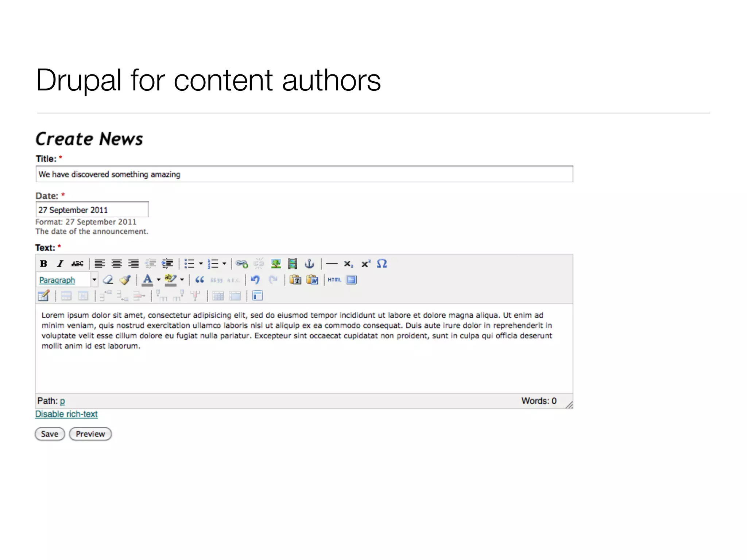Apply the text color with the A icon
This screenshot has width=747, height=560.
[x=147, y=280]
